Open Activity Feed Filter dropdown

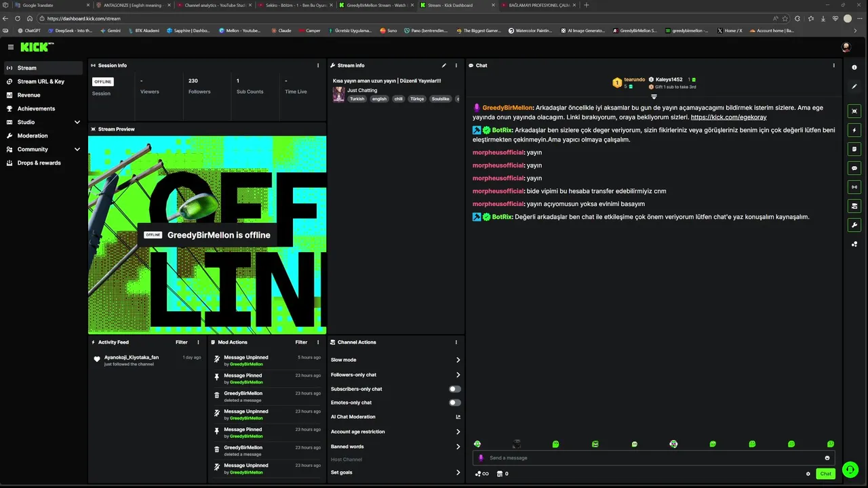click(x=182, y=342)
